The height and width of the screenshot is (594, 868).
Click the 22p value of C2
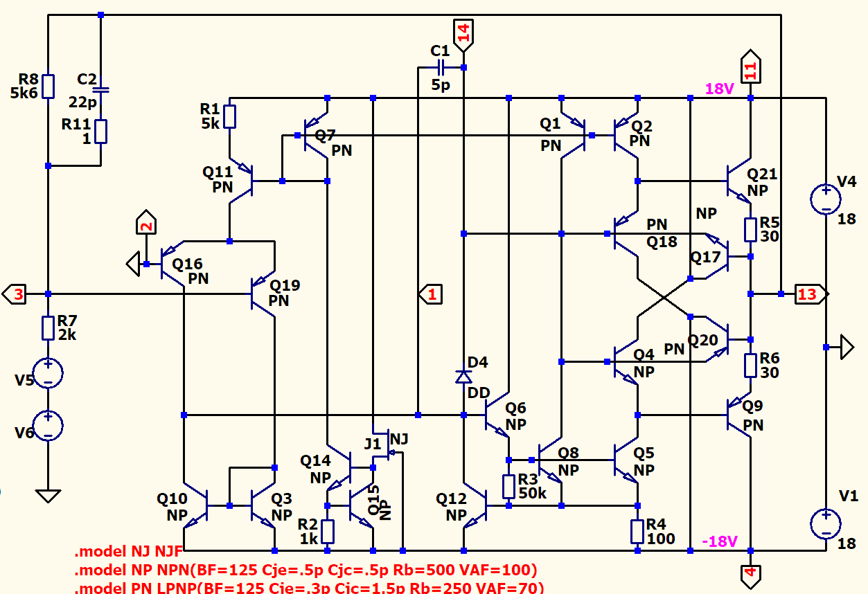(x=83, y=102)
